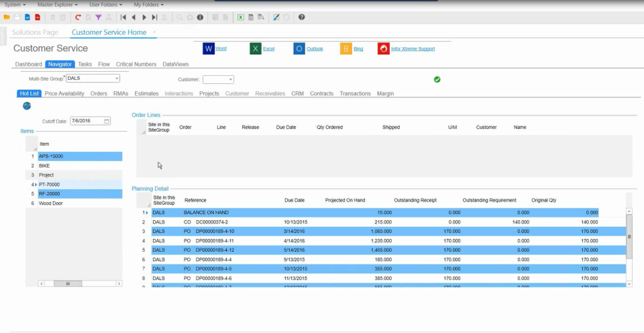
Task: Click the lined report document toolbar icon
Action: [251, 17]
